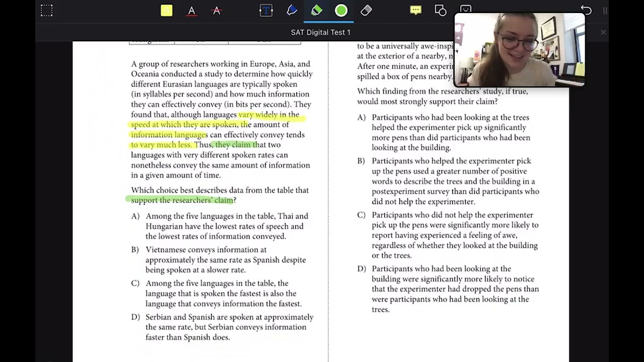This screenshot has height=362, width=644.
Task: Select the strikethrough text annotation tool
Action: tap(217, 11)
